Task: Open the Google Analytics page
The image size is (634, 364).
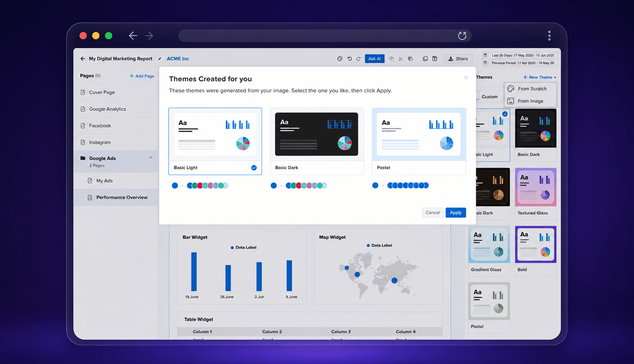Action: pyautogui.click(x=116, y=109)
